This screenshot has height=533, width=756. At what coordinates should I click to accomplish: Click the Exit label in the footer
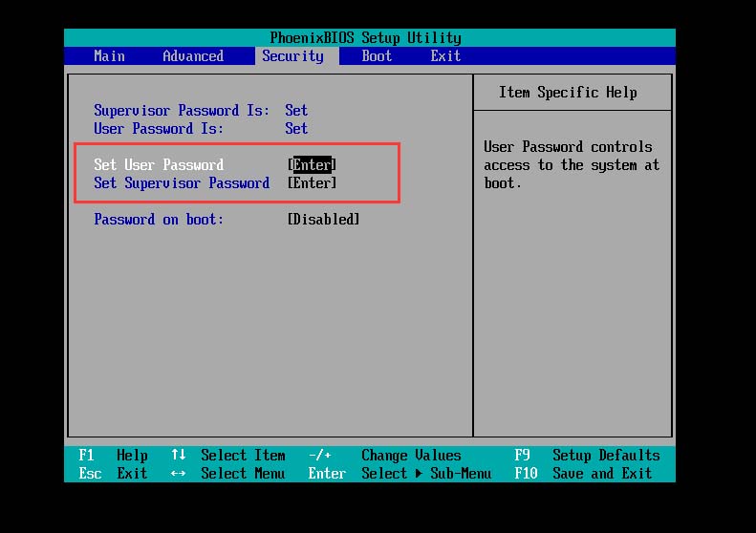coord(132,473)
